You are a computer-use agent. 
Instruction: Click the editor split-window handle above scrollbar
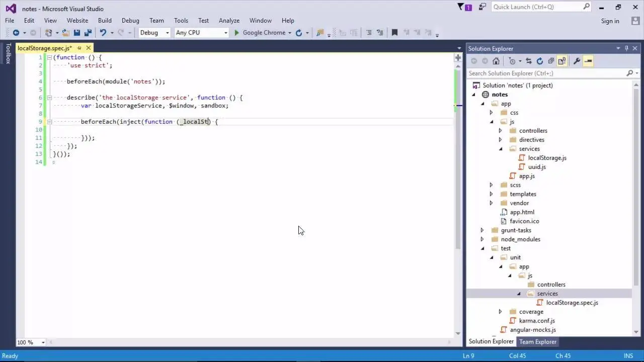(458, 58)
